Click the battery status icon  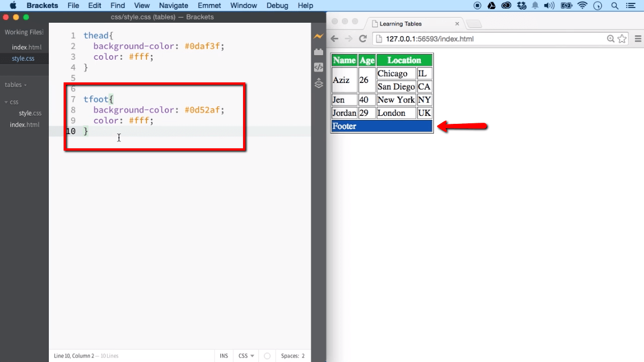[566, 5]
